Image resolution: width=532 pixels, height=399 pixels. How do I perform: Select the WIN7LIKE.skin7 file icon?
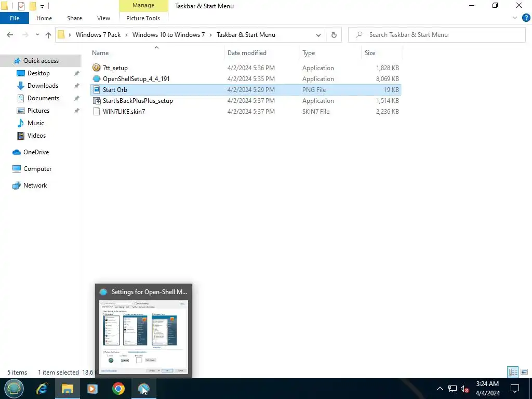click(96, 111)
